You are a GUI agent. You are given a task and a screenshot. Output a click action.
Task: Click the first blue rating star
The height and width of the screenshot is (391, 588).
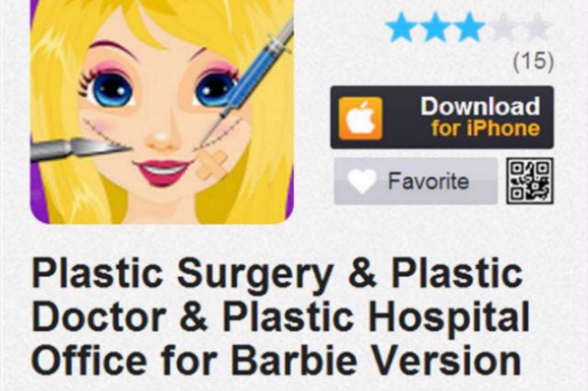[401, 28]
